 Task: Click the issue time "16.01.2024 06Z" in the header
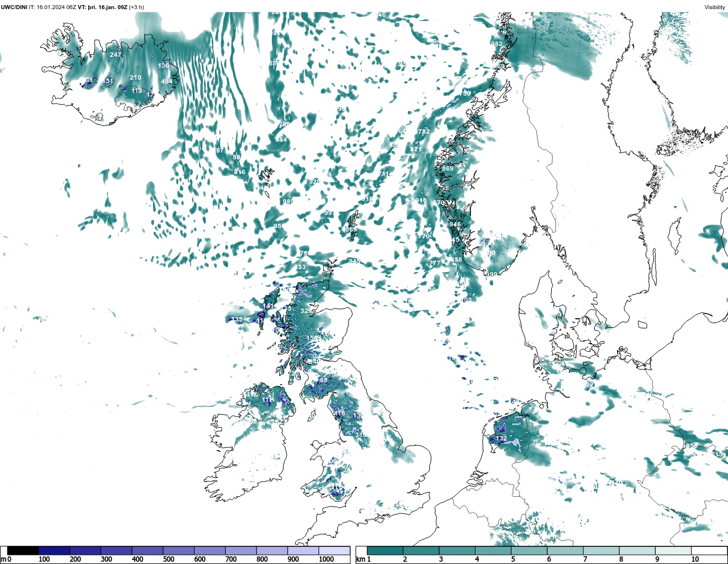pyautogui.click(x=56, y=7)
